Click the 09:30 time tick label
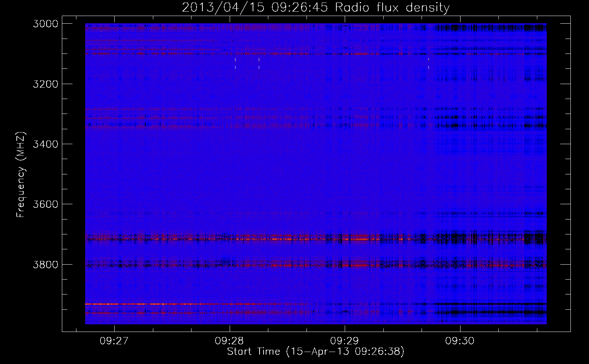 pos(460,341)
